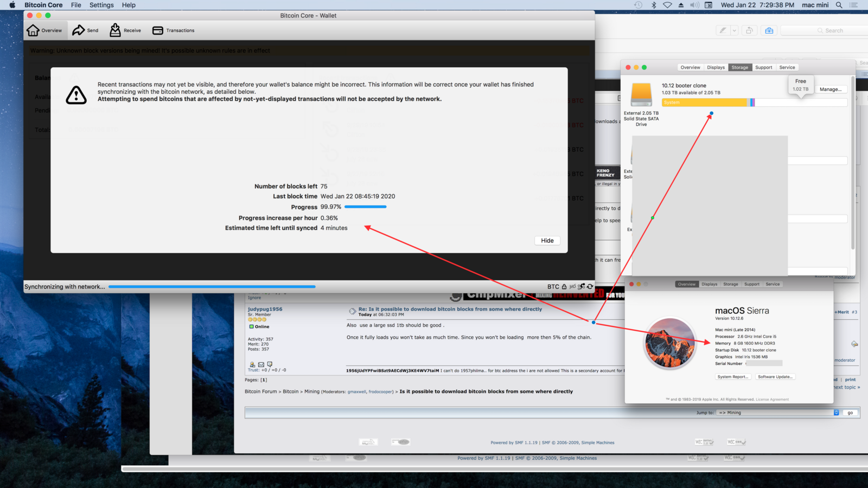Click the Time Machine menu bar icon

tap(639, 5)
